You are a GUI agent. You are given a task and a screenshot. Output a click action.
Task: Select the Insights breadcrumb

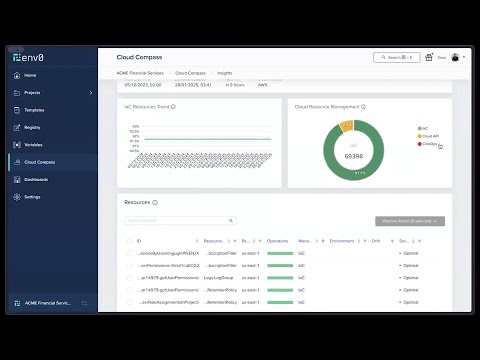click(225, 73)
